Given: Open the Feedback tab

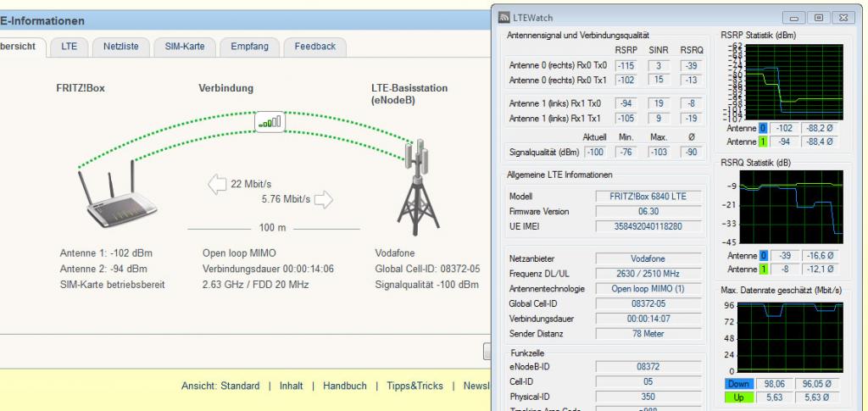Looking at the screenshot, I should (x=315, y=47).
